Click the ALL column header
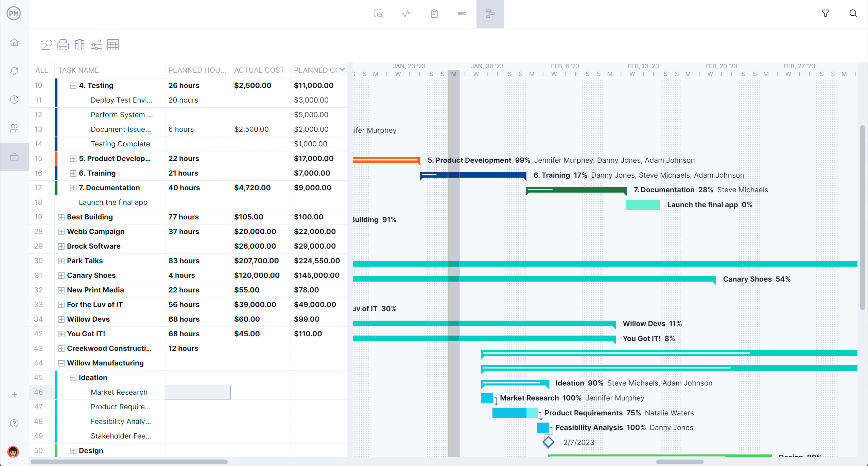 pyautogui.click(x=41, y=70)
